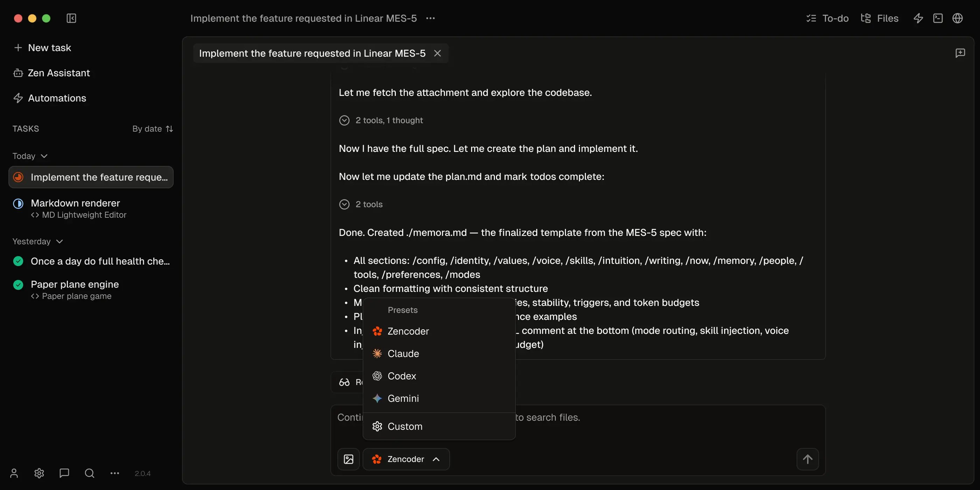Switch to the To-do panel

coord(827,18)
